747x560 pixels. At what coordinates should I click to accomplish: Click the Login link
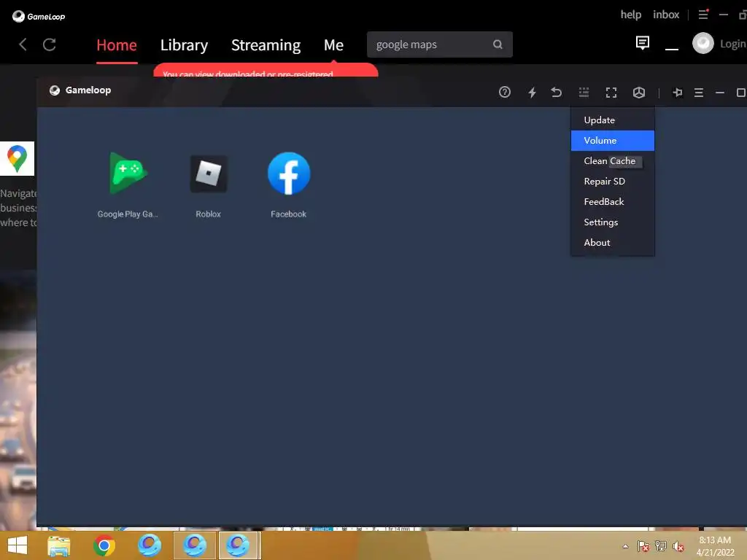[x=732, y=44]
